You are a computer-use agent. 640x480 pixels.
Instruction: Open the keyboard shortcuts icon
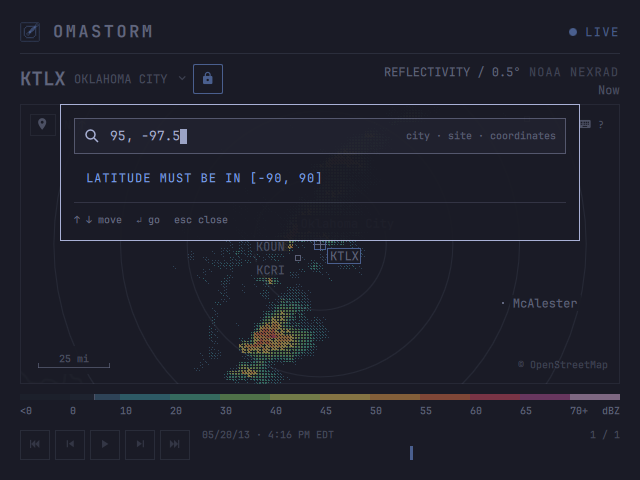(x=585, y=124)
